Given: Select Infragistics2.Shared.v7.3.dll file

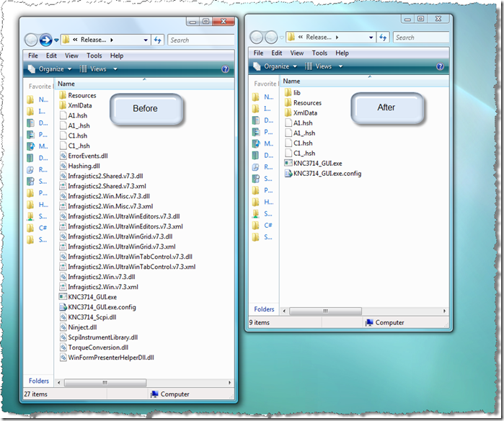Looking at the screenshot, I should pyautogui.click(x=102, y=176).
